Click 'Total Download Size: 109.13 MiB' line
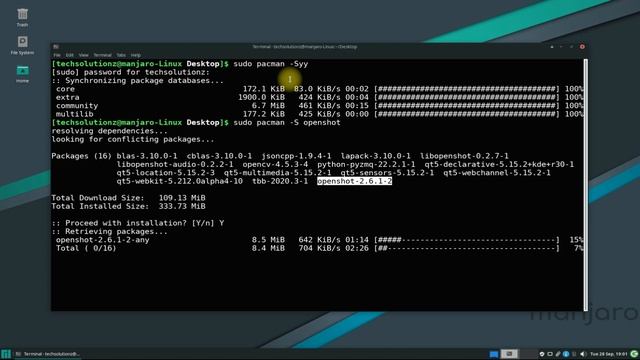The height and width of the screenshot is (360, 640). [128, 198]
